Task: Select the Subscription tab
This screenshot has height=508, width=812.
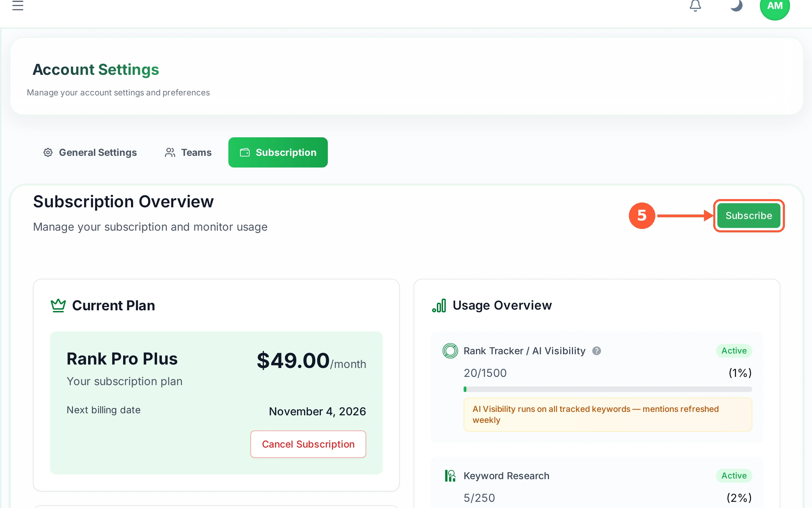Action: coord(278,152)
